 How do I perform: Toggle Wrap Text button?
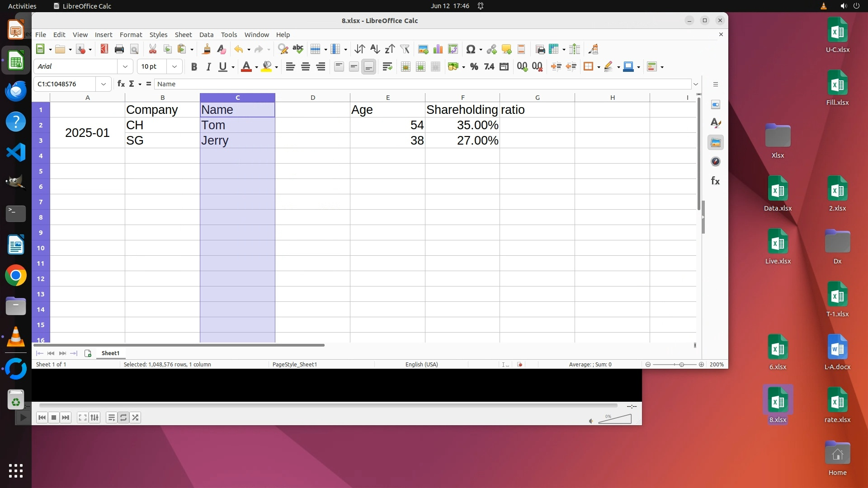[x=387, y=67]
